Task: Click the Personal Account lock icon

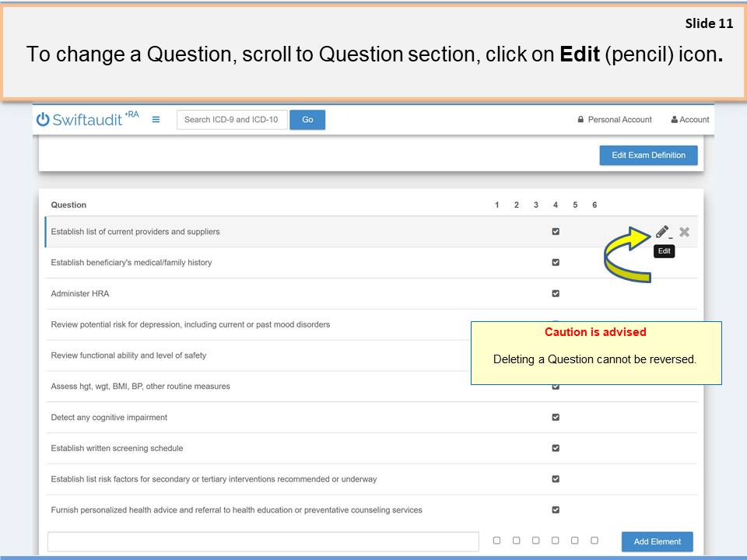Action: pyautogui.click(x=580, y=120)
